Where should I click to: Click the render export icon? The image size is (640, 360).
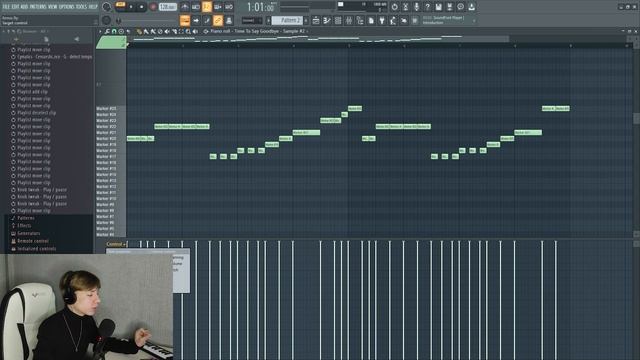449,7
